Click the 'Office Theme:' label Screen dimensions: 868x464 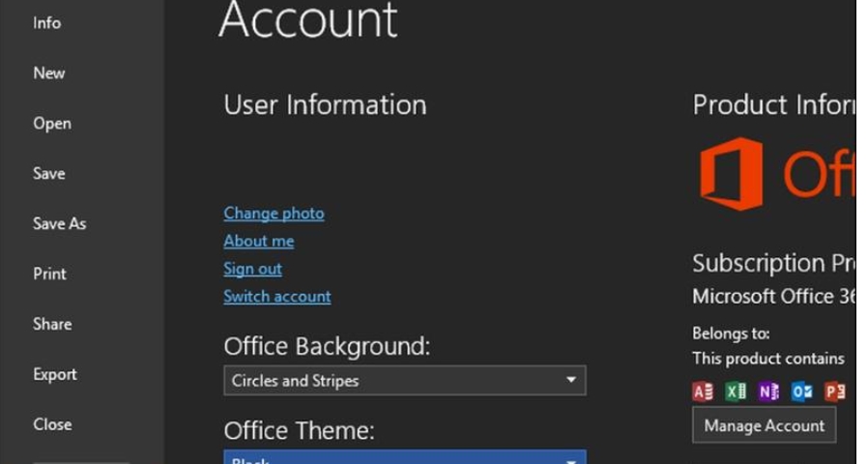pos(299,430)
